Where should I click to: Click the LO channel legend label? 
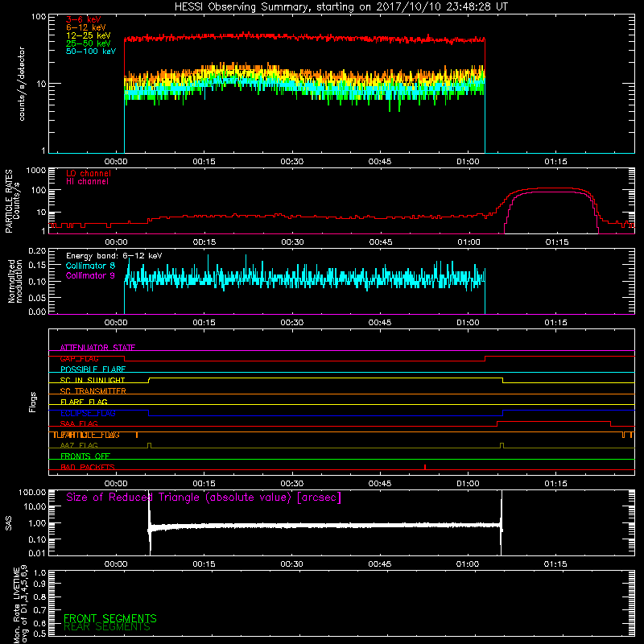(89, 173)
